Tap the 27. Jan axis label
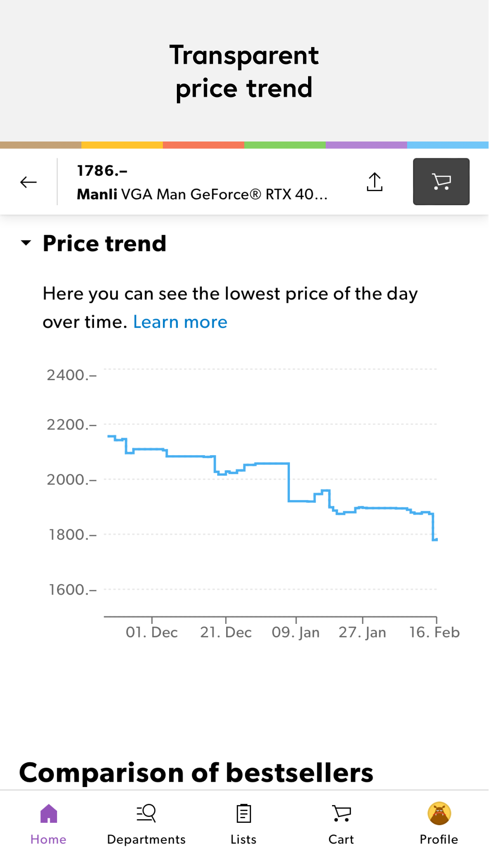Image resolution: width=489 pixels, height=868 pixels. pos(362,632)
